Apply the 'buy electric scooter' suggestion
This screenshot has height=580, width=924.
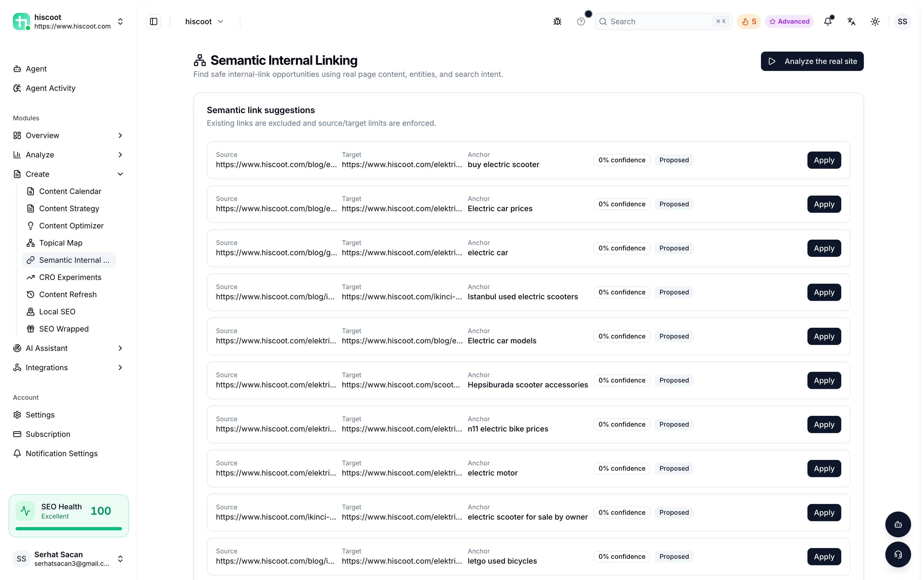click(824, 160)
